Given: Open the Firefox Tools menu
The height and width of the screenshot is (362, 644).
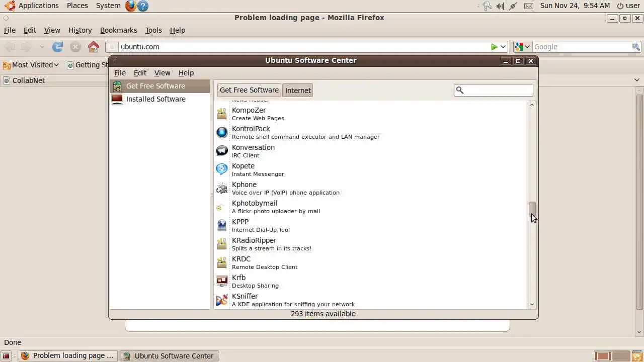Looking at the screenshot, I should [153, 30].
